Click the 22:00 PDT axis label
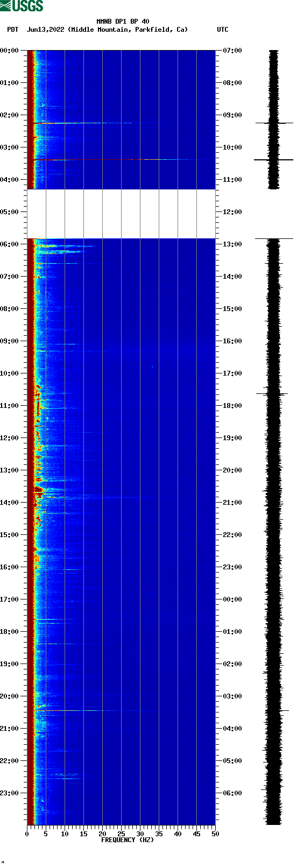 click(10, 761)
